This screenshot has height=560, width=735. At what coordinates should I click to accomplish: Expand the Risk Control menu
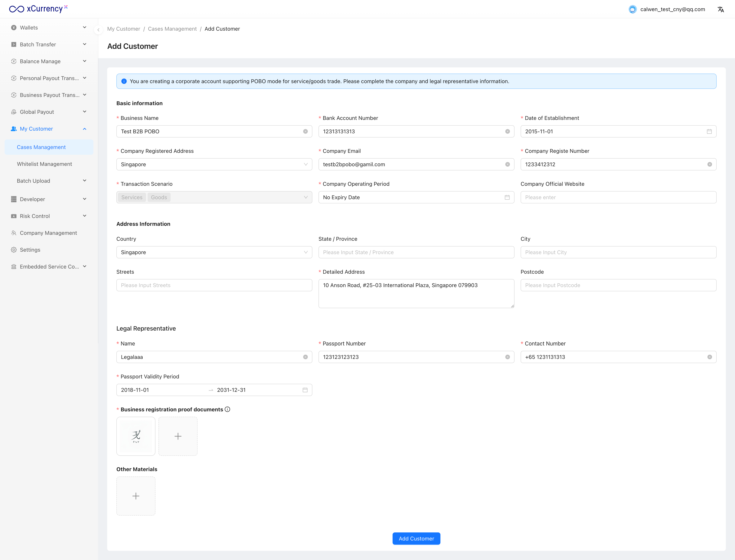(x=49, y=216)
